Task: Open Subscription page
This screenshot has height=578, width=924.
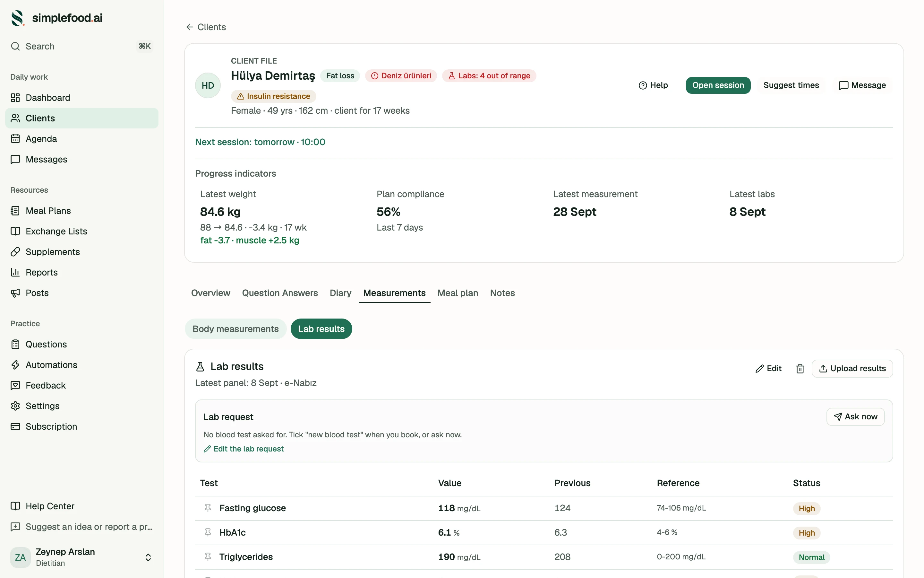Action: (82, 427)
